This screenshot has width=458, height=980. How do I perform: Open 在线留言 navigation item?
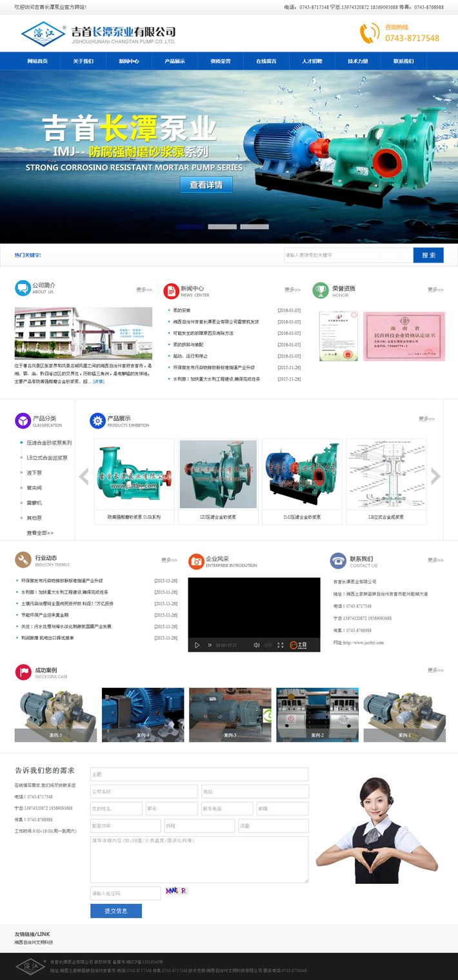(266, 61)
